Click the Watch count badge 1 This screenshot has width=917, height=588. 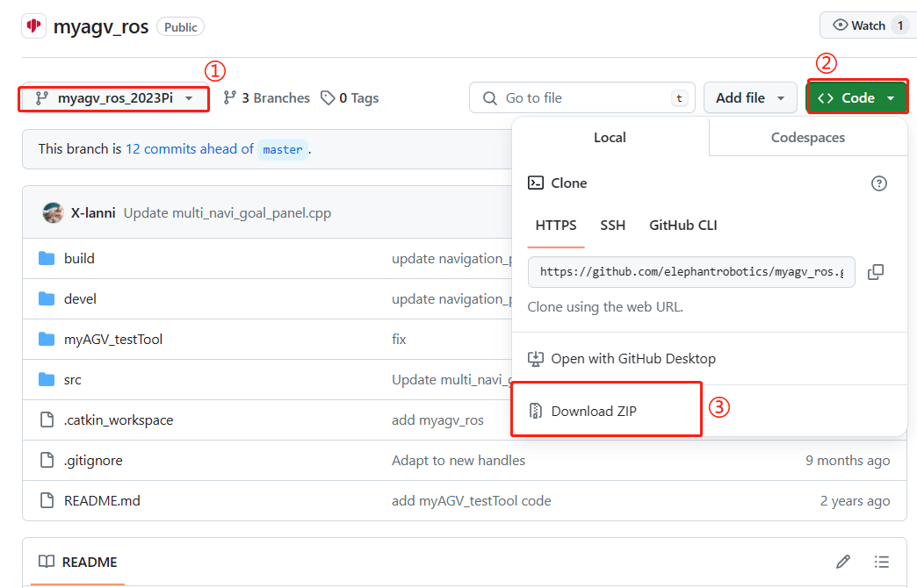pos(900,25)
